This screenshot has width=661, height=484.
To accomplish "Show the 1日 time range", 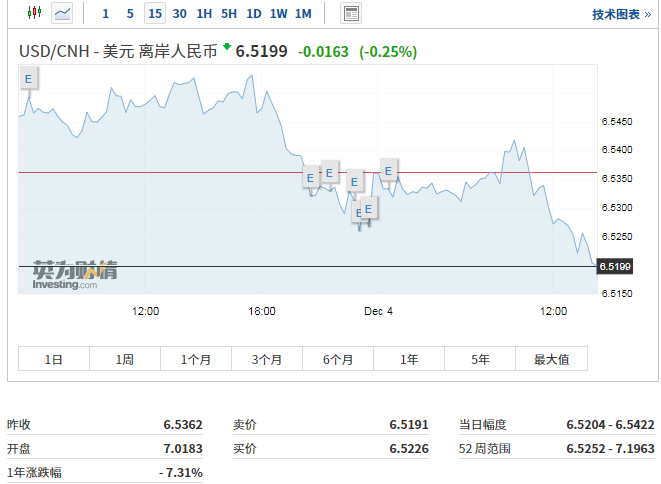I will point(54,359).
